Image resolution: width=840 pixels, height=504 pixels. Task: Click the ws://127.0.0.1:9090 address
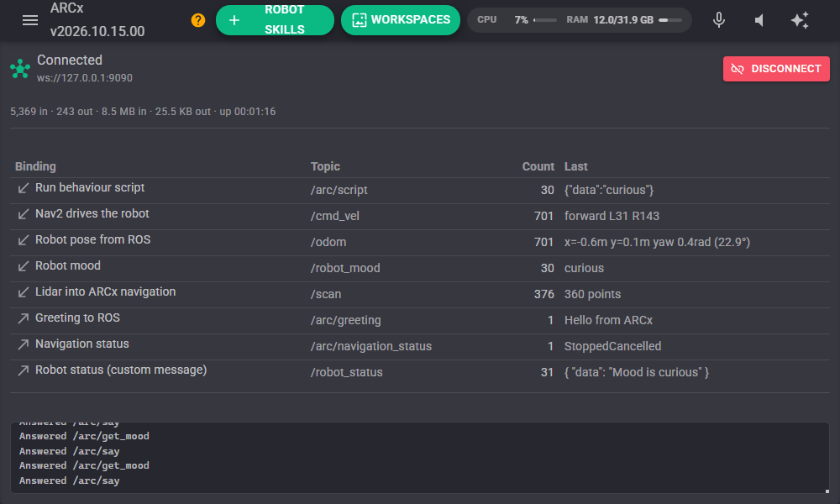click(x=85, y=77)
